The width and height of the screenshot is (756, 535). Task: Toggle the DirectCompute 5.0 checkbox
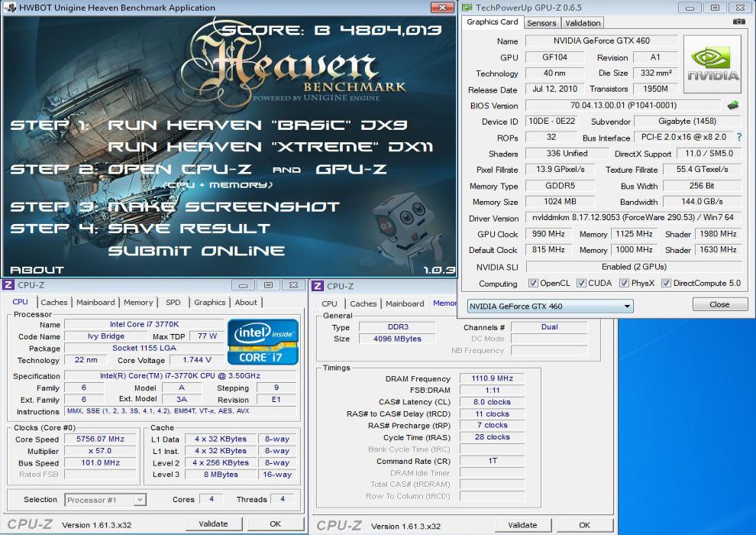pyautogui.click(x=666, y=283)
